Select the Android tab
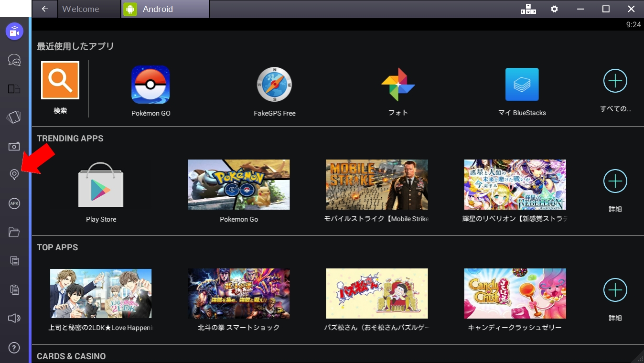 (x=165, y=9)
